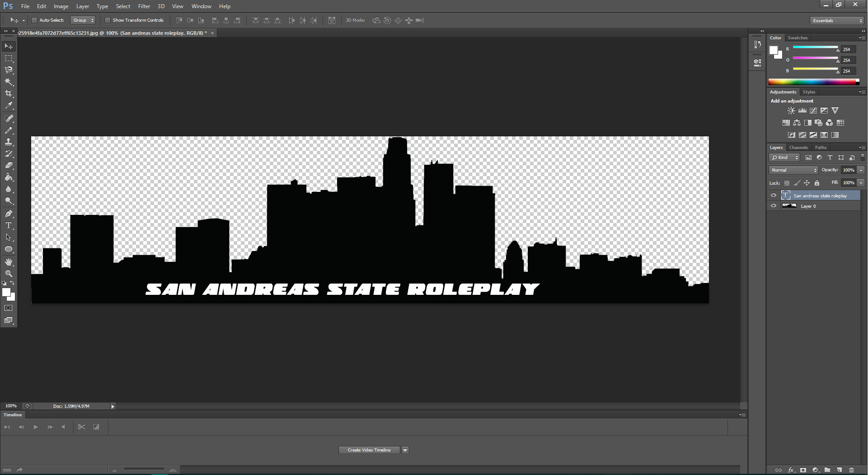Add Levels adjustment icon
The width and height of the screenshot is (868, 475).
802,111
